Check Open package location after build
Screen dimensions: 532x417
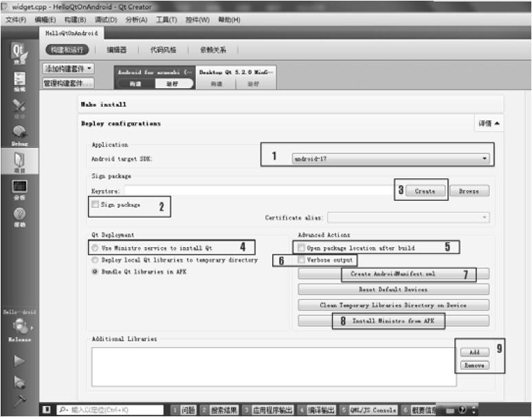302,248
